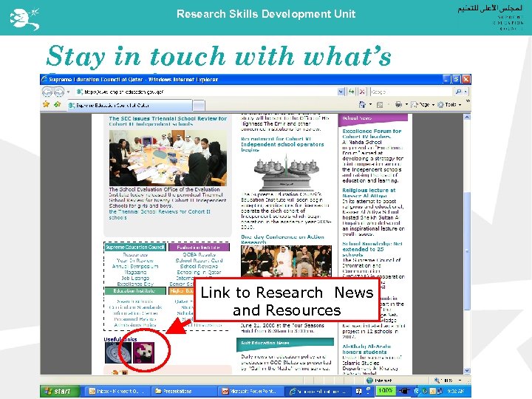Screen dimensions: 532x399
Task: Open 'One-day Conference on Action Research' link
Action: click(282, 239)
